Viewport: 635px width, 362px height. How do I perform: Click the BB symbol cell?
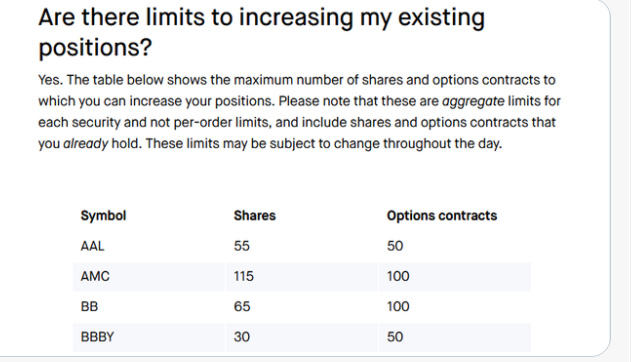[x=89, y=307]
